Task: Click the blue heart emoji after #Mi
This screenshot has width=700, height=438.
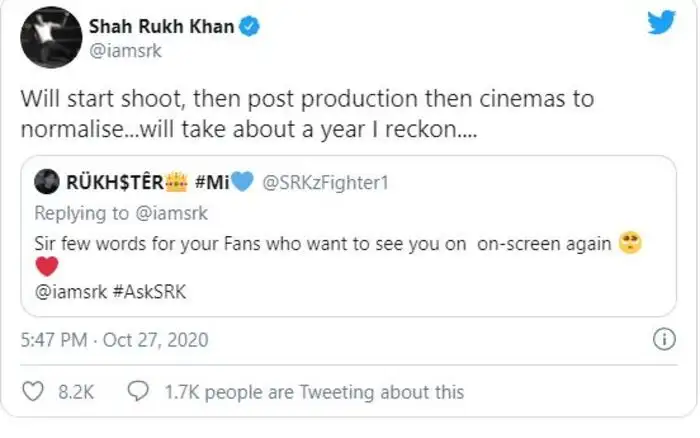Action: [243, 183]
